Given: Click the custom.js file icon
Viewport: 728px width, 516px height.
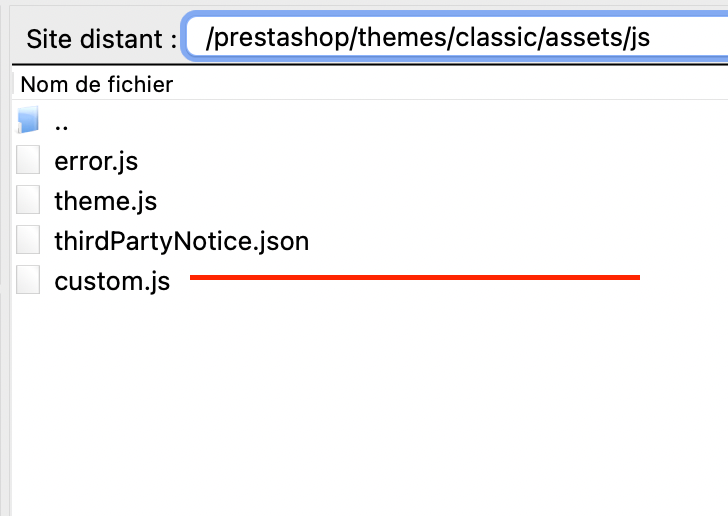Looking at the screenshot, I should click(28, 281).
